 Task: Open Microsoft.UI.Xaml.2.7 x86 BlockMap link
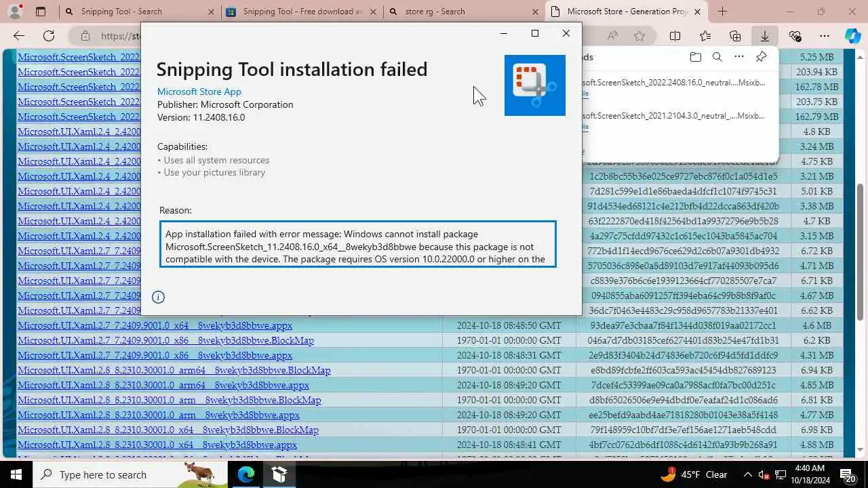click(x=165, y=340)
